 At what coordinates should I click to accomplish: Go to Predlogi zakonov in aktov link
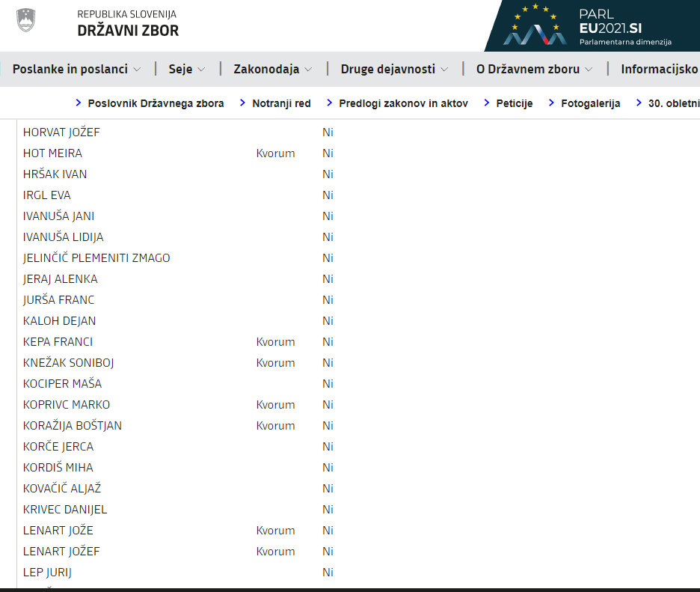[403, 103]
